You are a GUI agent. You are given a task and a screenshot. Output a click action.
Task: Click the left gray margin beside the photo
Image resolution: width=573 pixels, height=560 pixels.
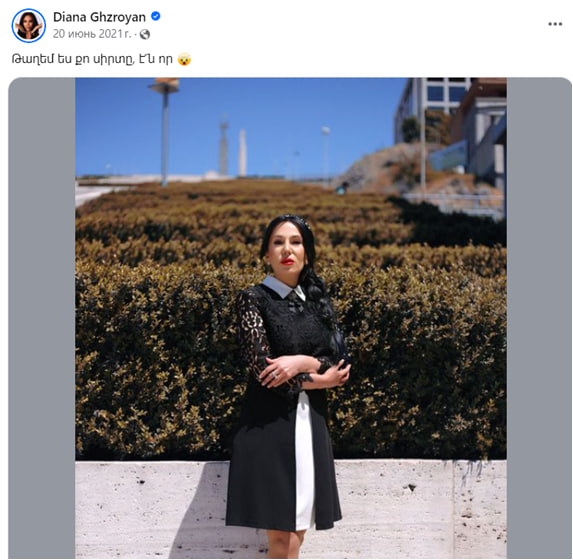pyautogui.click(x=42, y=317)
